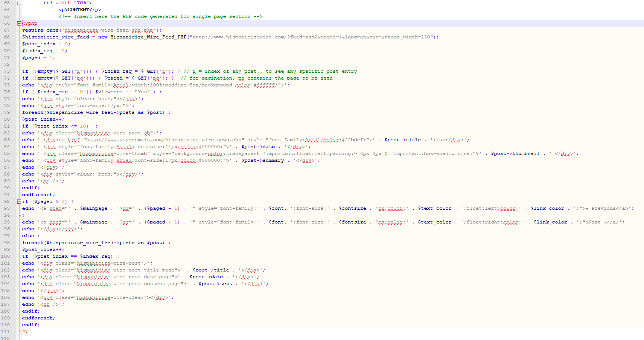Screen dimensions: 644x340
Task: Click line number 66 in the margin
Action: pyautogui.click(x=7, y=23)
